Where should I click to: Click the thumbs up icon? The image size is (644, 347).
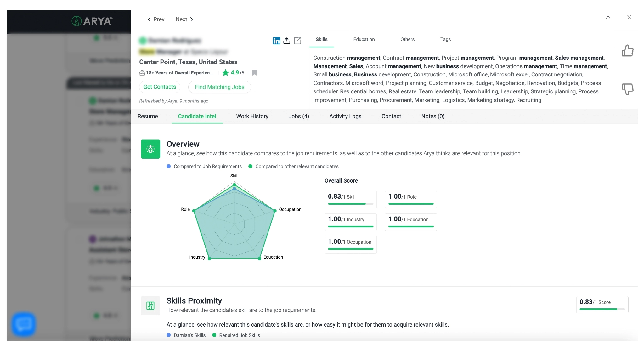coord(627,51)
